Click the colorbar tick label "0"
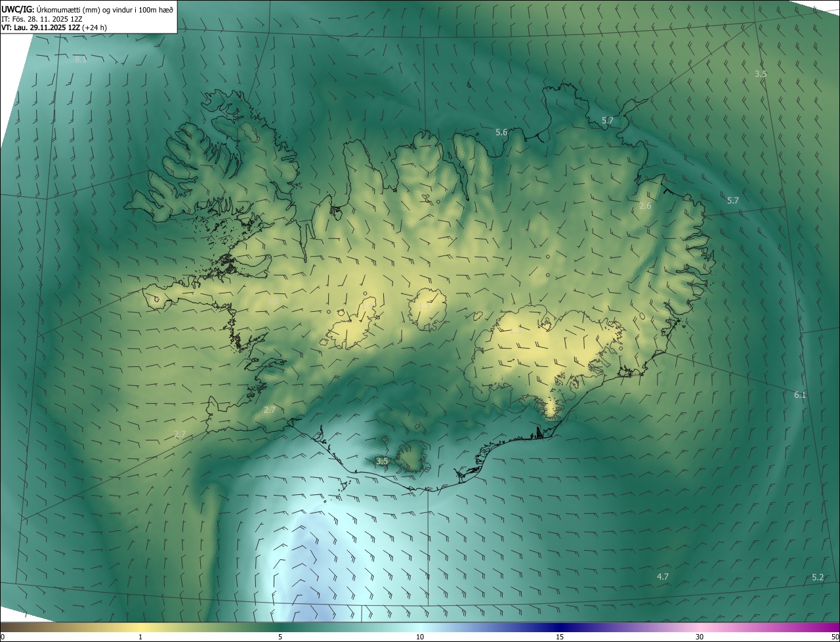The height and width of the screenshot is (642, 840). pyautogui.click(x=3, y=637)
